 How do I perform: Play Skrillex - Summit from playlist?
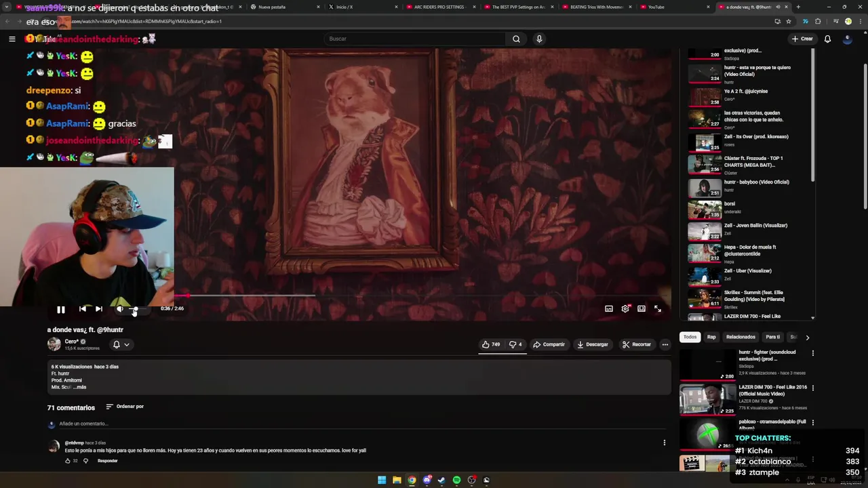749,300
